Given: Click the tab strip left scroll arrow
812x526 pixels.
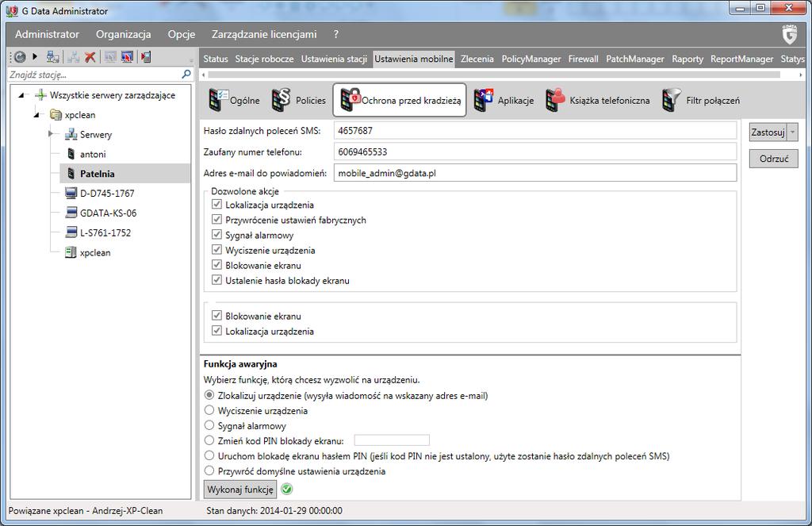Looking at the screenshot, I should coord(204,75).
